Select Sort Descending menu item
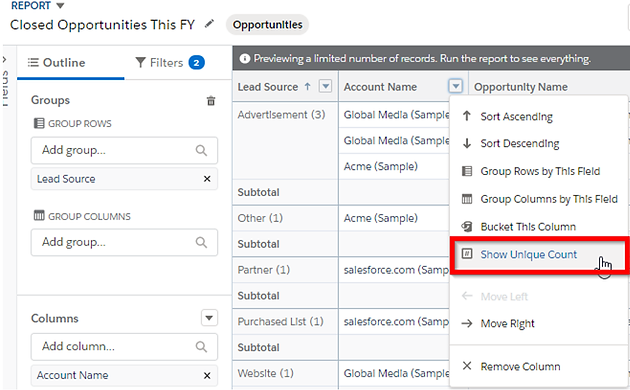 538,143
